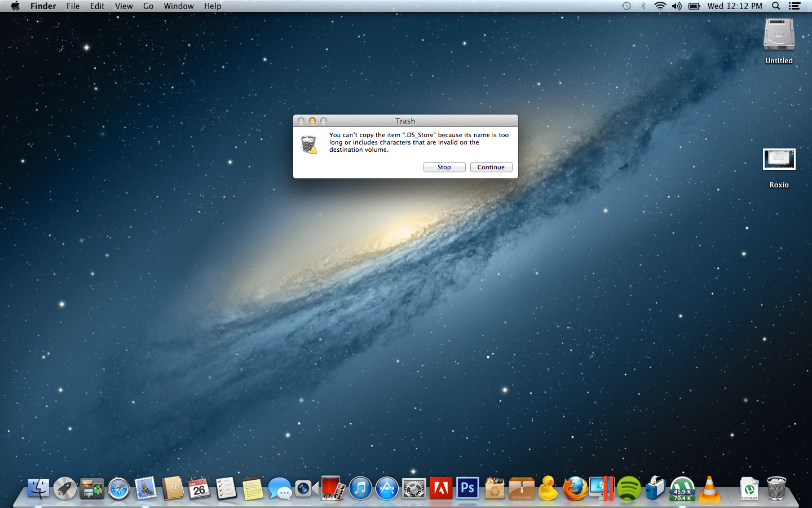Open the File menu

73,6
